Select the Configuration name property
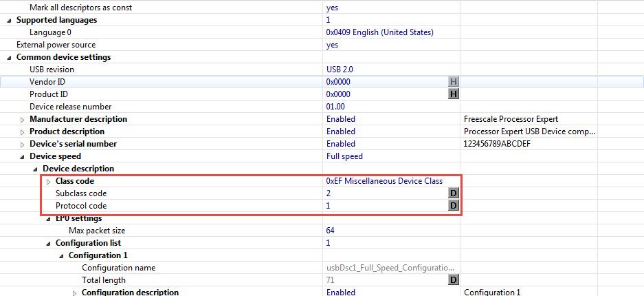Viewport: 644px width, 296px height. [119, 268]
